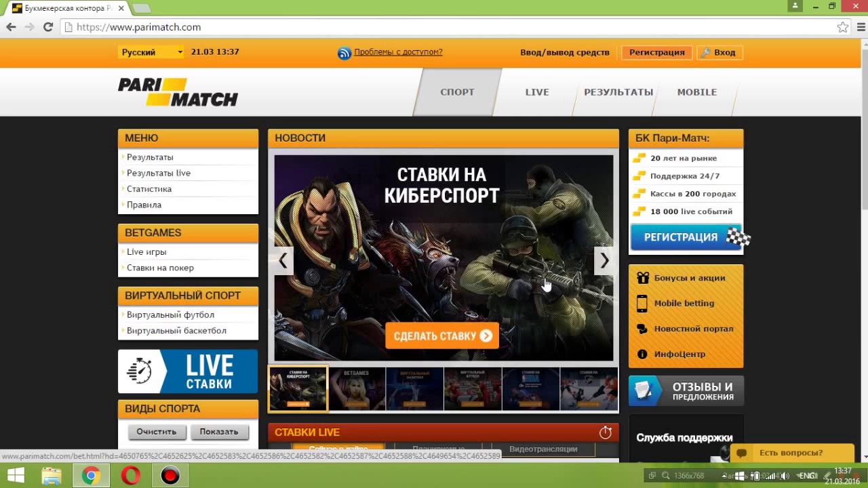Image resolution: width=868 pixels, height=488 pixels.
Task: Click the timer icon in "Ставки Live"
Action: 606,432
